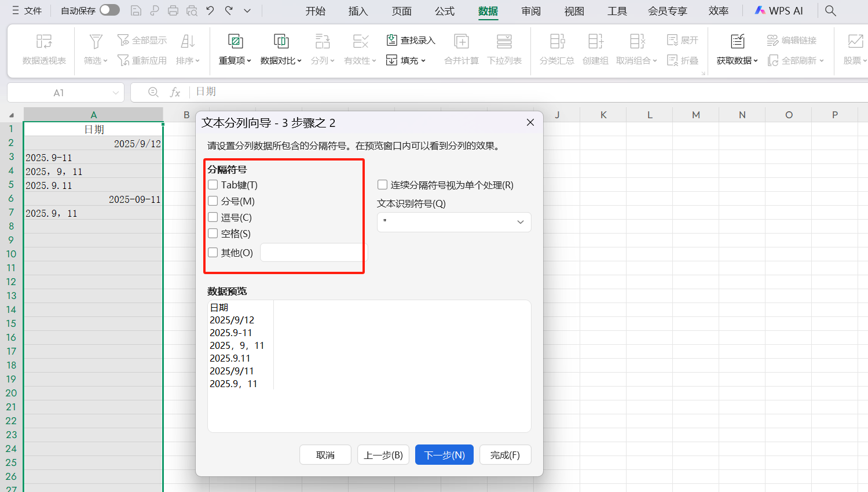
Task: Open the 填充 fill dropdown menu
Action: (406, 60)
